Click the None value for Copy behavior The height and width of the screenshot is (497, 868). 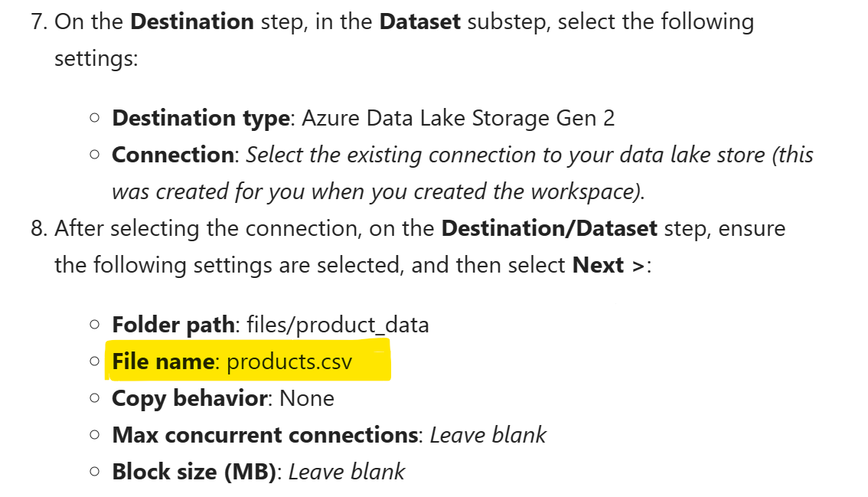coord(307,398)
